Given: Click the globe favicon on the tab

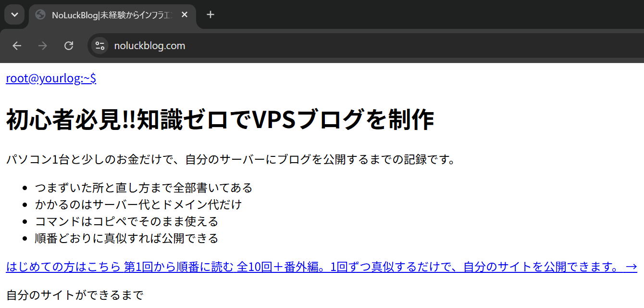Looking at the screenshot, I should pos(41,15).
